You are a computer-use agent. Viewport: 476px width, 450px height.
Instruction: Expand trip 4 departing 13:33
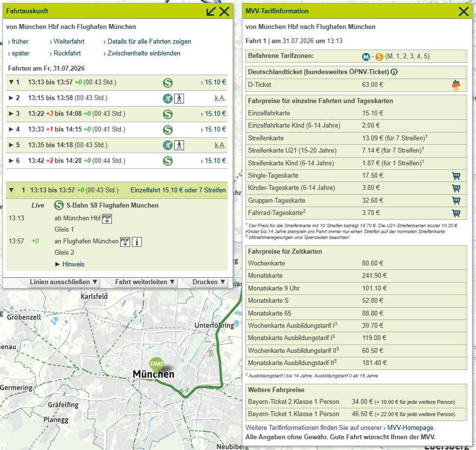click(11, 130)
